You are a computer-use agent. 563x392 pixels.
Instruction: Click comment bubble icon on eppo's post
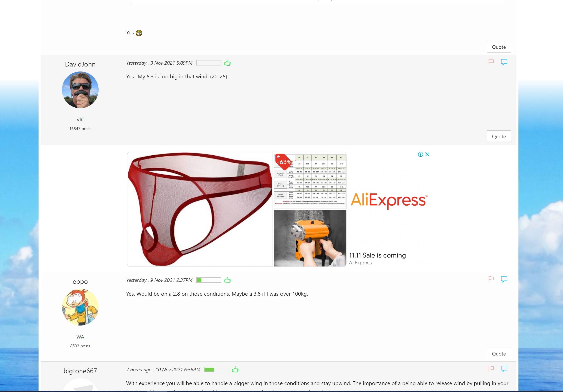504,279
